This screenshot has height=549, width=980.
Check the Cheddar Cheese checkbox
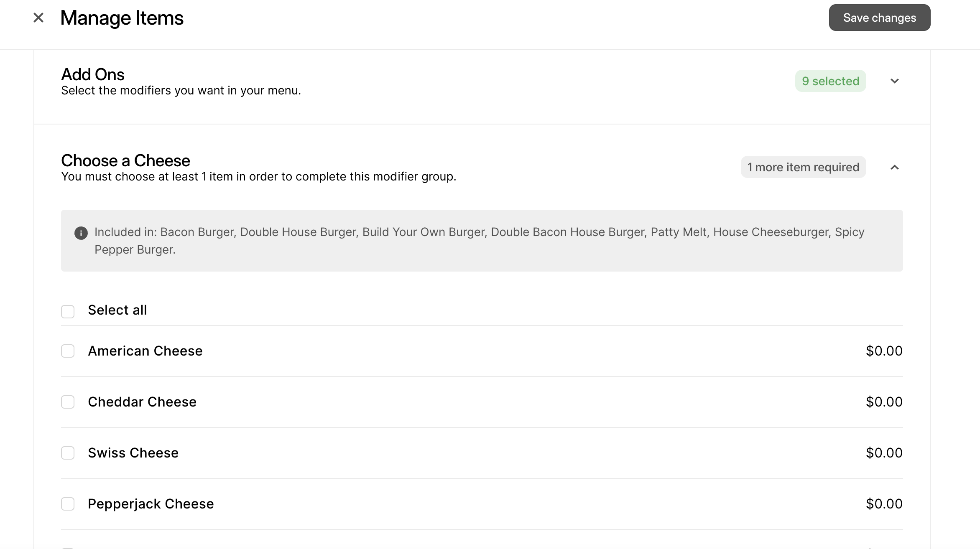pyautogui.click(x=68, y=402)
